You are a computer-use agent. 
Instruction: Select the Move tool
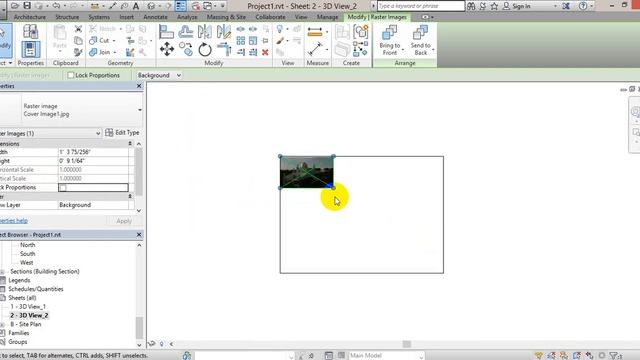[x=167, y=49]
